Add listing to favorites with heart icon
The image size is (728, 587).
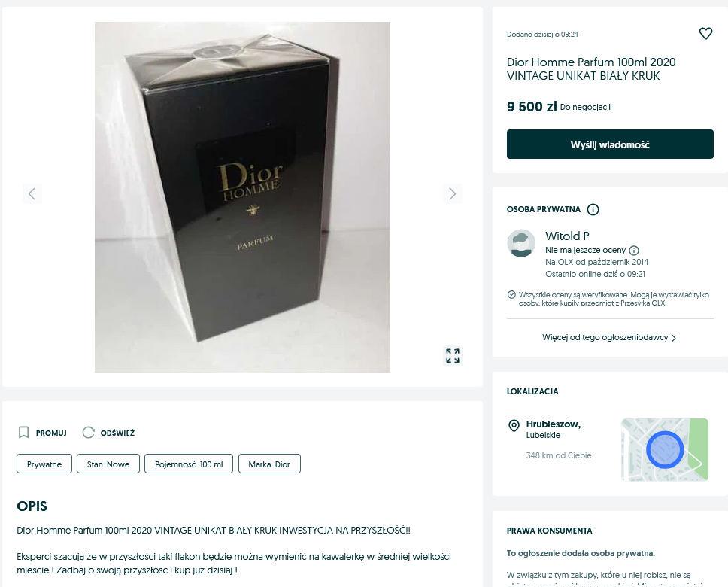point(705,33)
